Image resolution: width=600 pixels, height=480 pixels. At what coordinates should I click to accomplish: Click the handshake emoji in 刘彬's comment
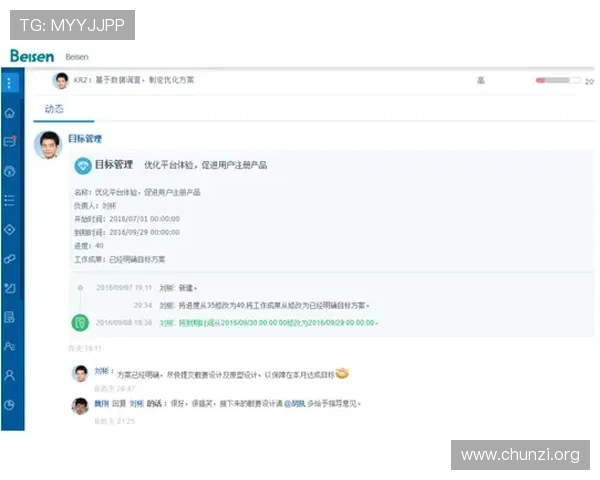tap(342, 373)
